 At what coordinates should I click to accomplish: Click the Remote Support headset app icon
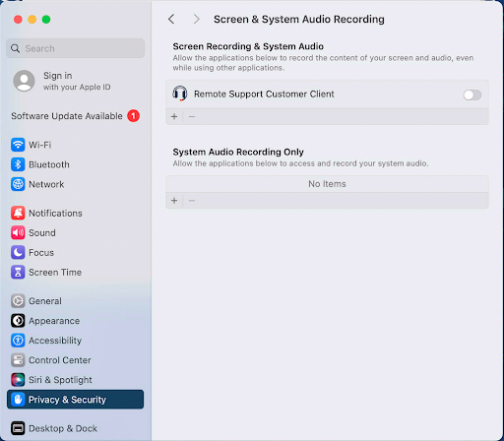pos(180,94)
